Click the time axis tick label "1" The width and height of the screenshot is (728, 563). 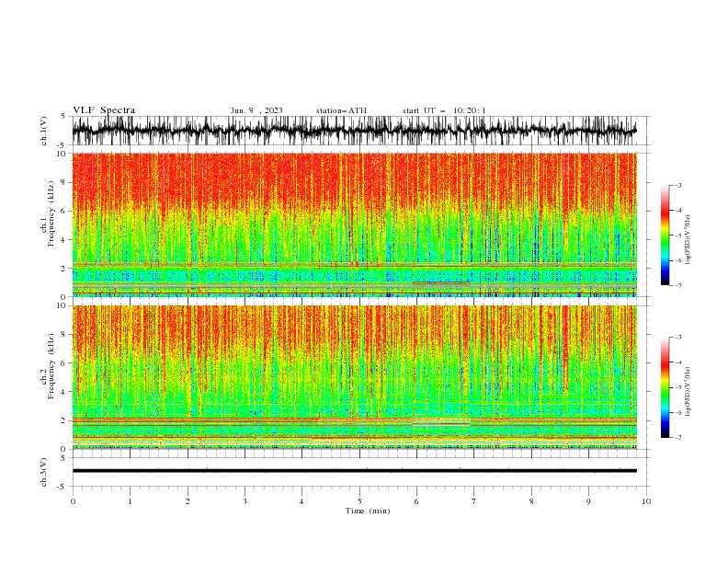coord(130,501)
